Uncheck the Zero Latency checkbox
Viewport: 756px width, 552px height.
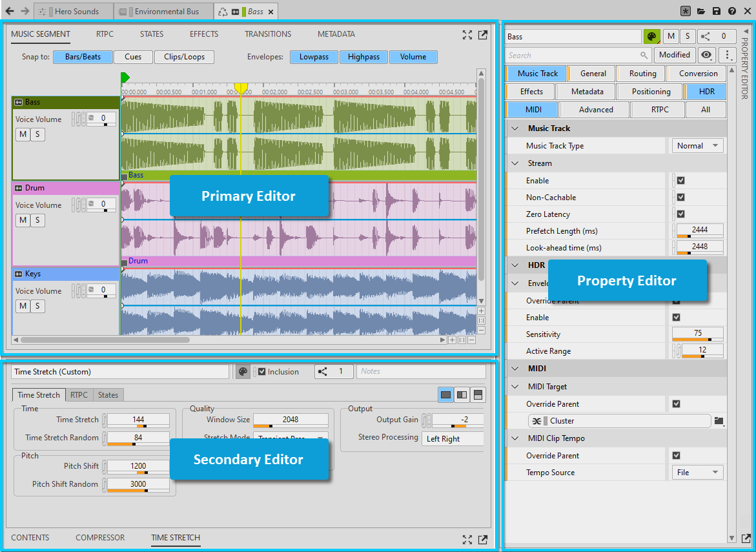680,214
